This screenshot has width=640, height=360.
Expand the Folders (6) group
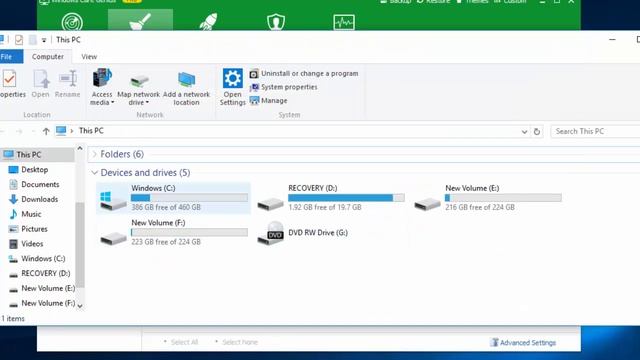click(94, 154)
